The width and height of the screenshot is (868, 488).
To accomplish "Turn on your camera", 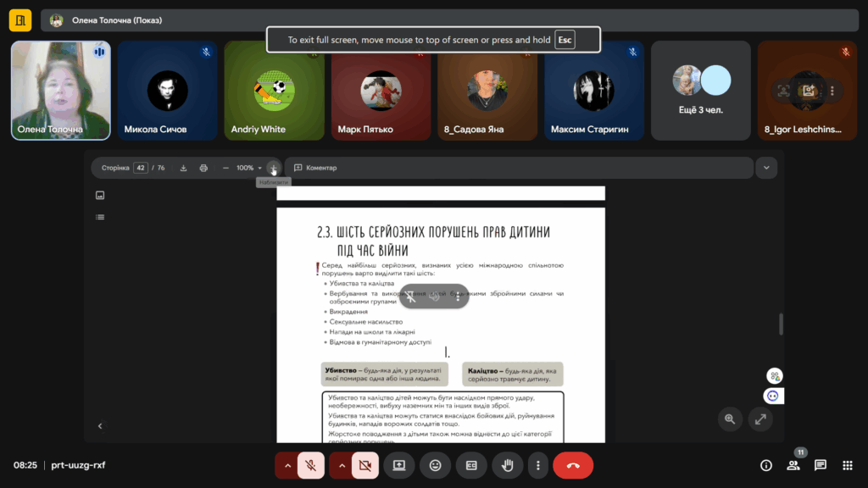I will point(365,465).
